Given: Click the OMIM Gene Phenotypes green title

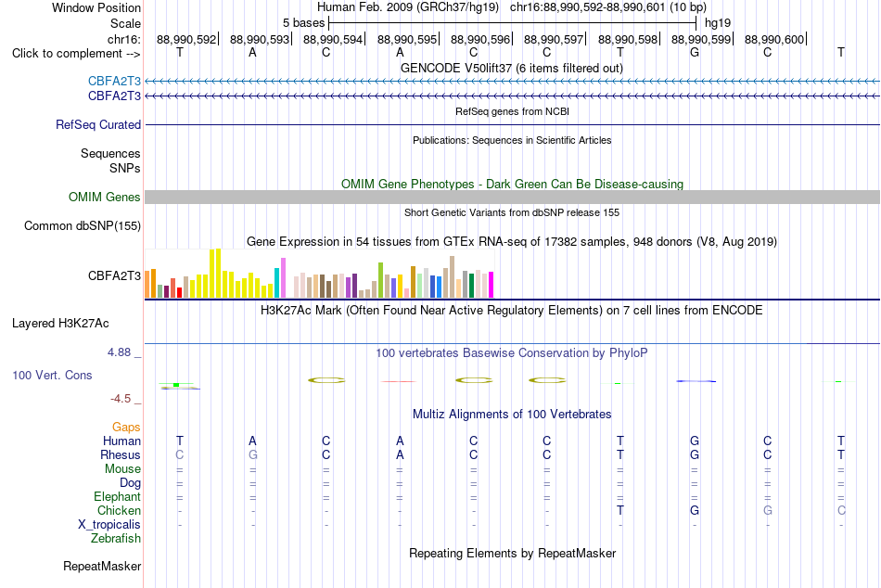Looking at the screenshot, I should pos(513,184).
